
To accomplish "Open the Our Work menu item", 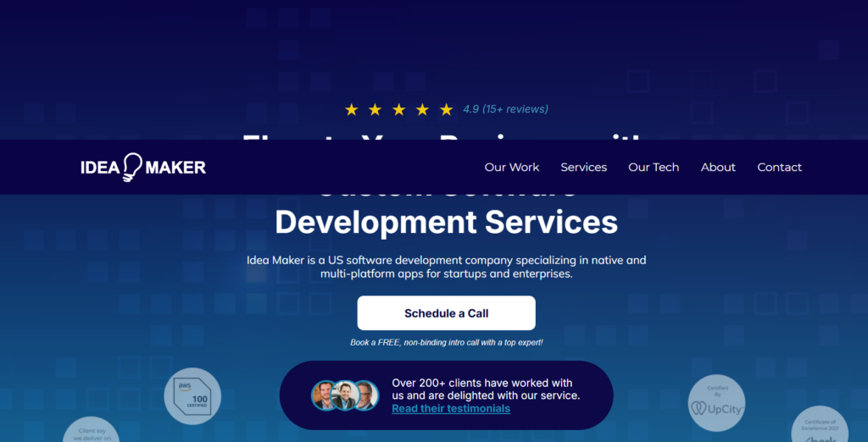I will 512,167.
